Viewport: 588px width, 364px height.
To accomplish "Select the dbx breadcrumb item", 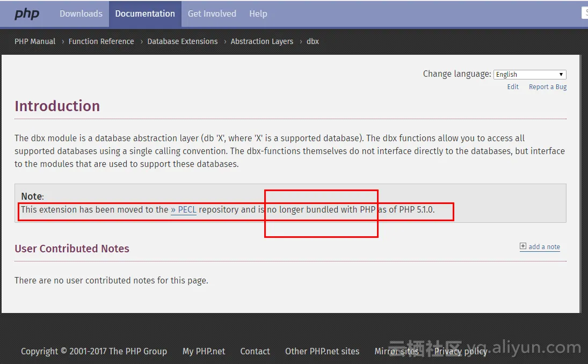I will click(x=313, y=41).
